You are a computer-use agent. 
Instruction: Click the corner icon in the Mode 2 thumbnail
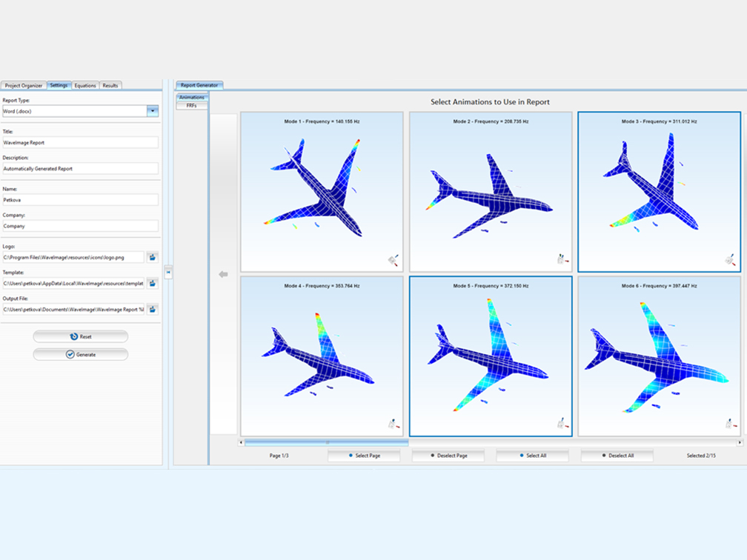[x=562, y=260]
